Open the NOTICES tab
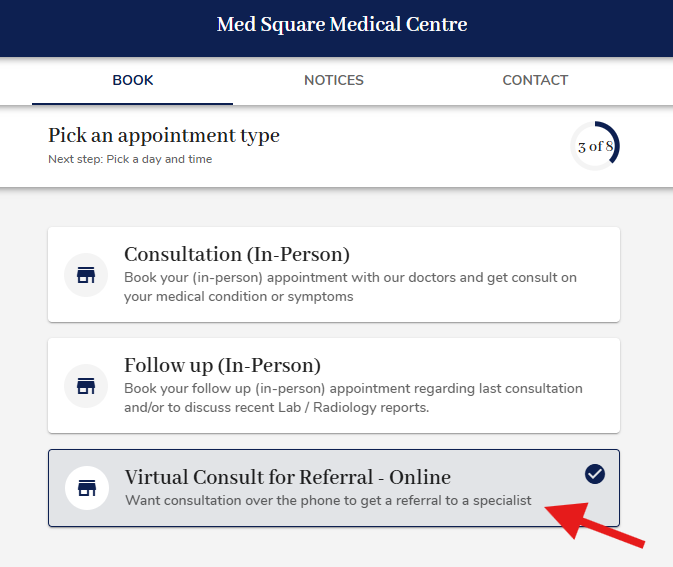This screenshot has width=673, height=567. (x=334, y=80)
